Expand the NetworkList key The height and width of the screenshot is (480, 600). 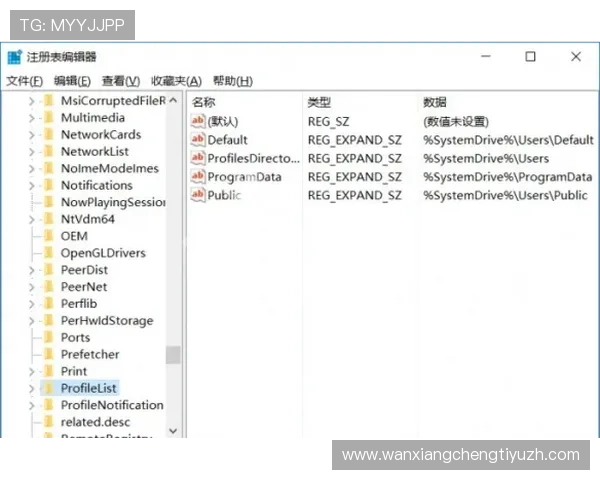32,152
